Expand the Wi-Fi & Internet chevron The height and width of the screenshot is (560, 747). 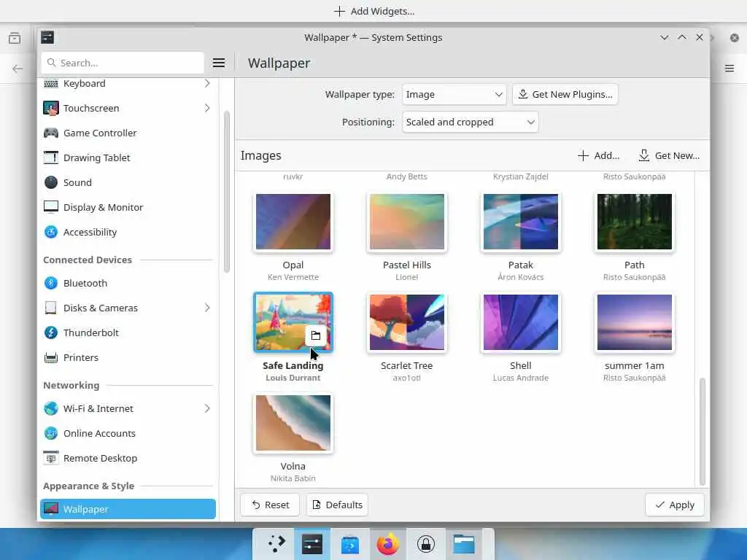(207, 408)
